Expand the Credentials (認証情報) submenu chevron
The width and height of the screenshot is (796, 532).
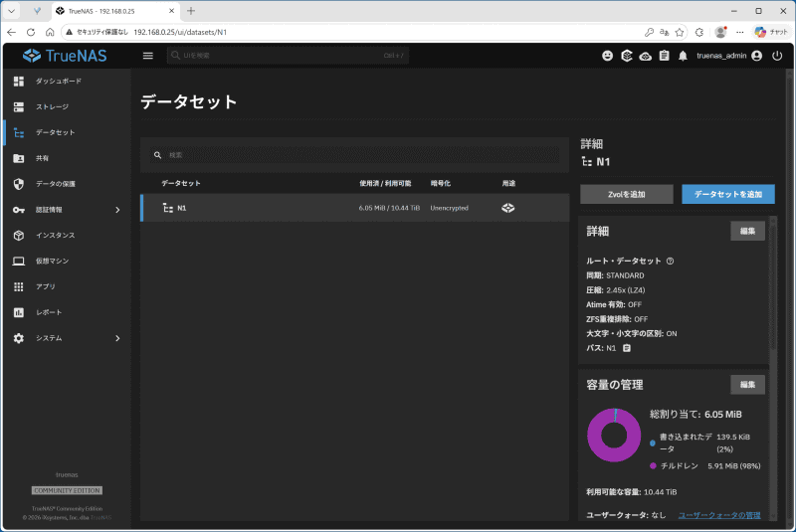[x=117, y=210]
